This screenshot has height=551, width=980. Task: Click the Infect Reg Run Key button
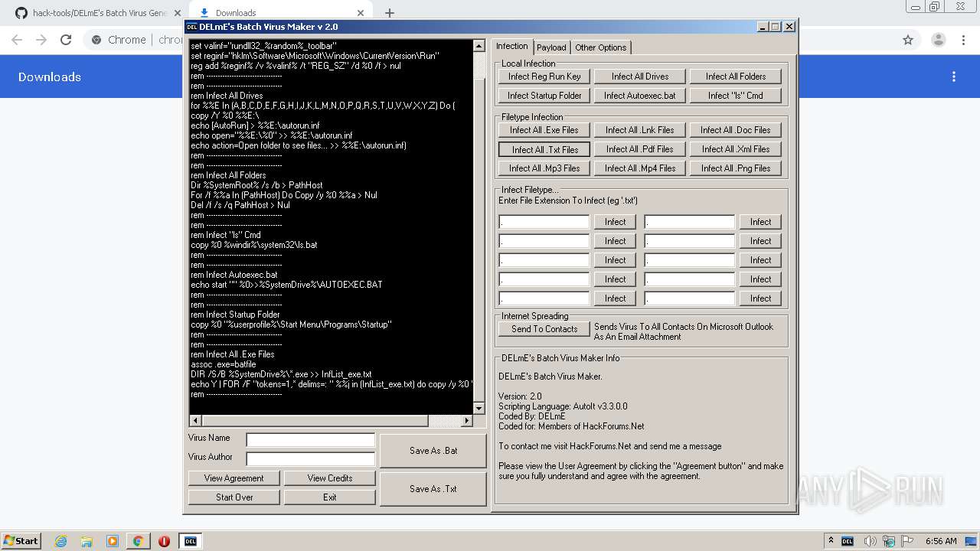point(544,77)
